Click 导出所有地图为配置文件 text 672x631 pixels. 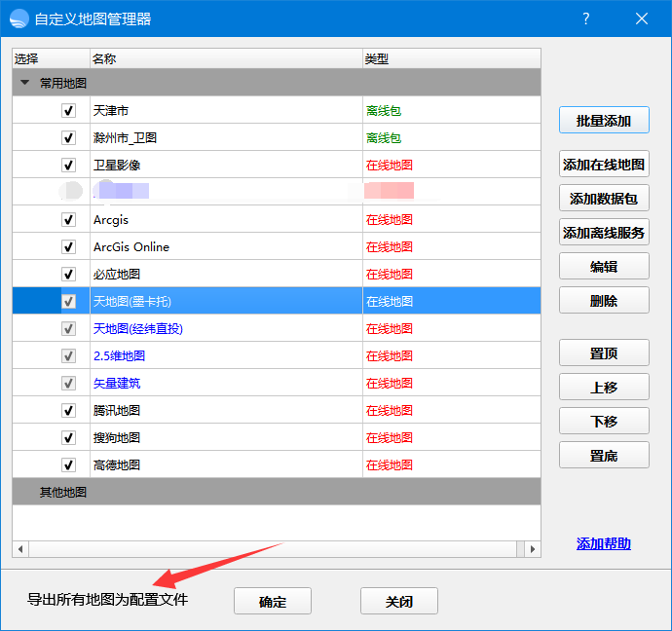point(107,600)
